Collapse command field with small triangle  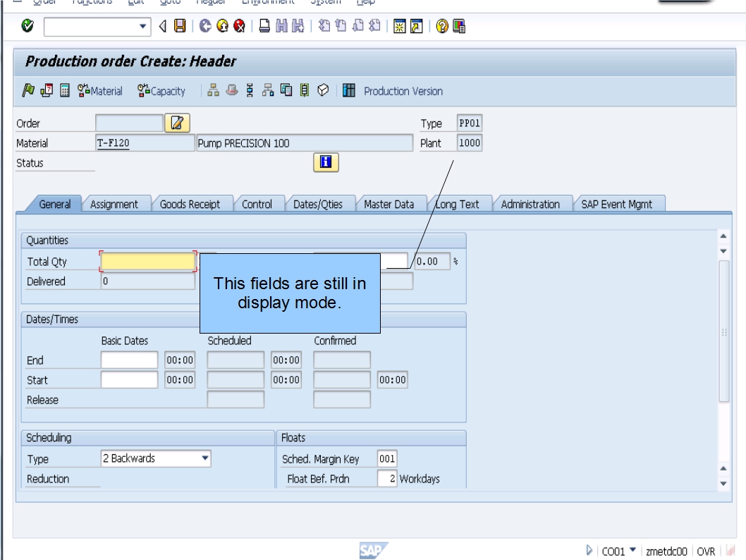(162, 26)
